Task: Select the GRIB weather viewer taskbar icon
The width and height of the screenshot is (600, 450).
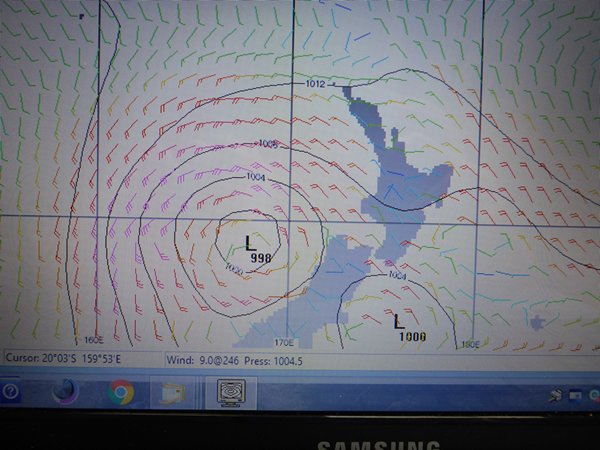Action: click(x=232, y=392)
